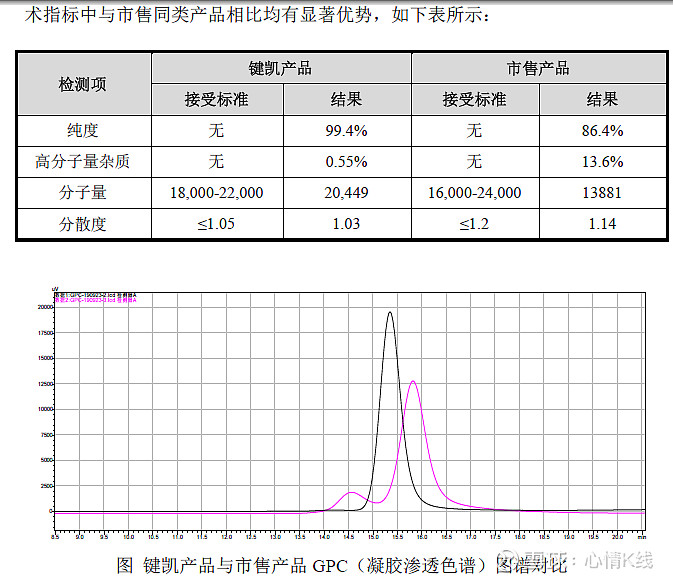Click the "14.5" x-axis tick label
Screen dimensions: 673x581
click(x=349, y=536)
